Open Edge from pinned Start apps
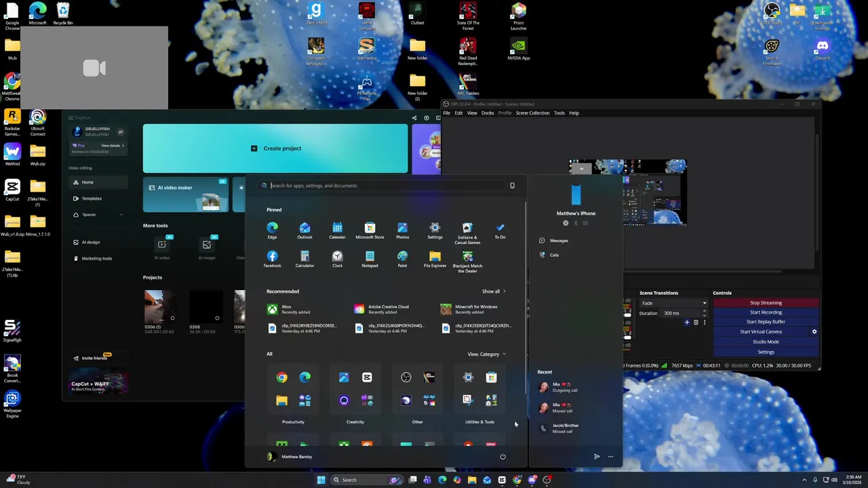The height and width of the screenshot is (488, 868). tap(272, 230)
